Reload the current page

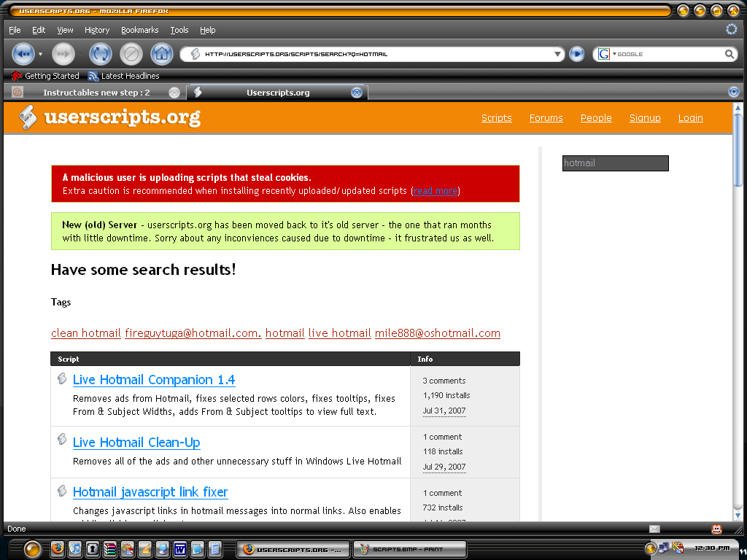coord(100,54)
